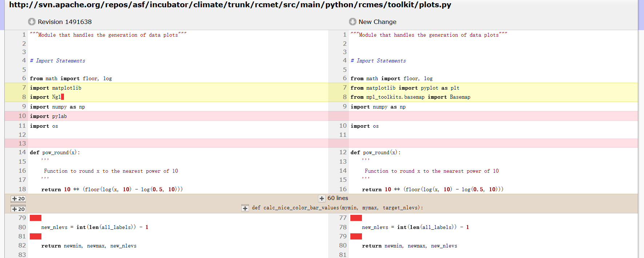Click right line number 81

click(x=343, y=254)
